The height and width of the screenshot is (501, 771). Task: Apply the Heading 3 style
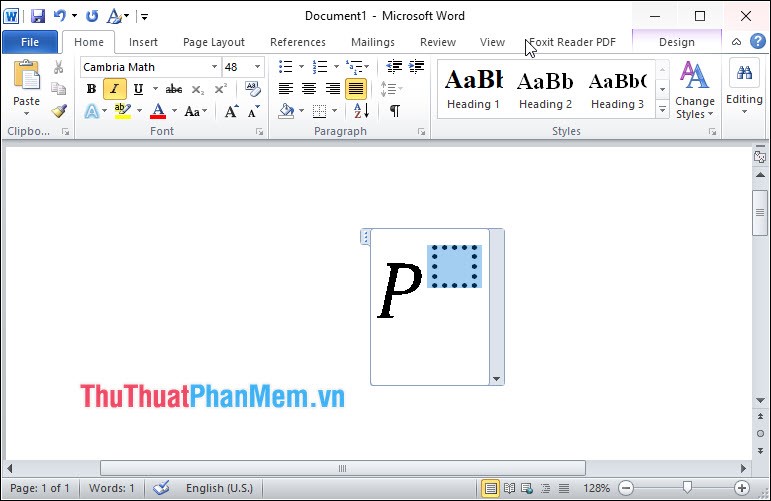tap(617, 89)
